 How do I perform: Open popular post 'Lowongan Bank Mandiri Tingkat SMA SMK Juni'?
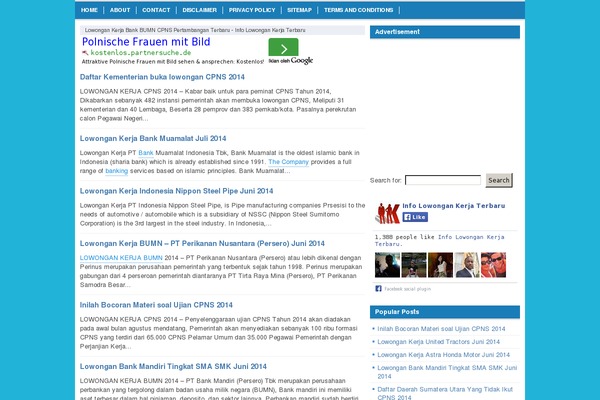[x=447, y=372]
